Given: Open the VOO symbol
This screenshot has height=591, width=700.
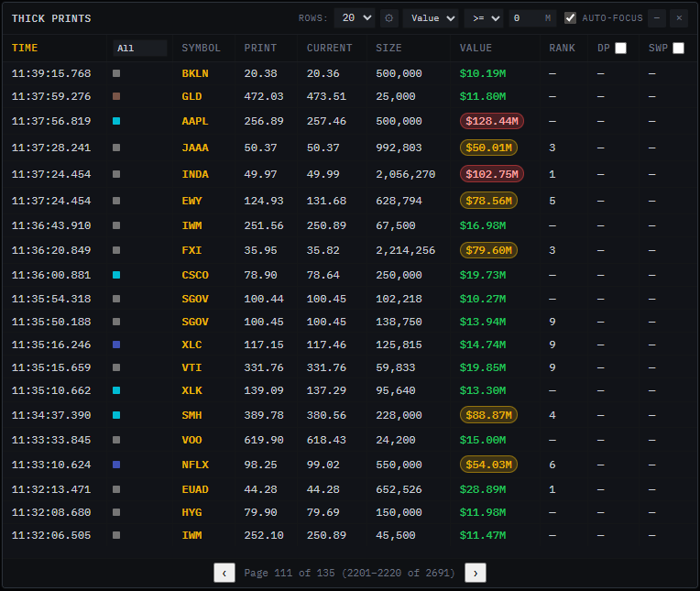Looking at the screenshot, I should pos(192,440).
